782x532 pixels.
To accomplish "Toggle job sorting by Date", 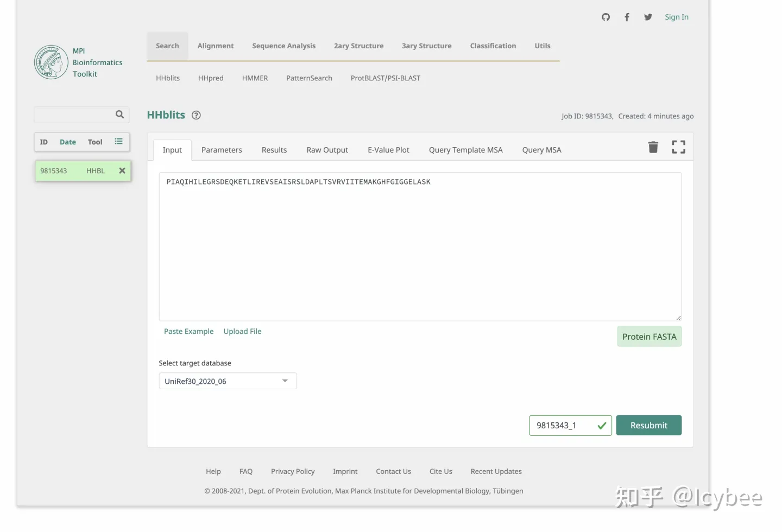I will 67,142.
